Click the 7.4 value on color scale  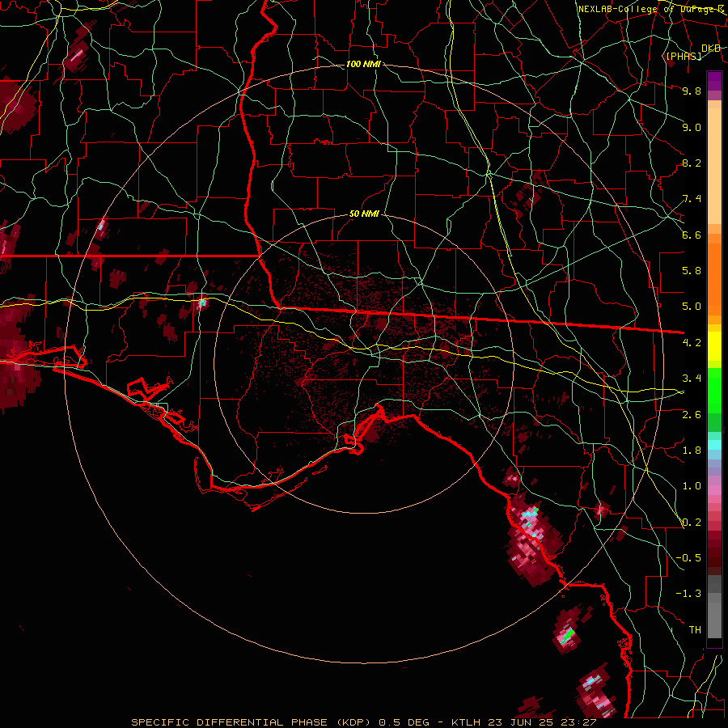point(692,199)
